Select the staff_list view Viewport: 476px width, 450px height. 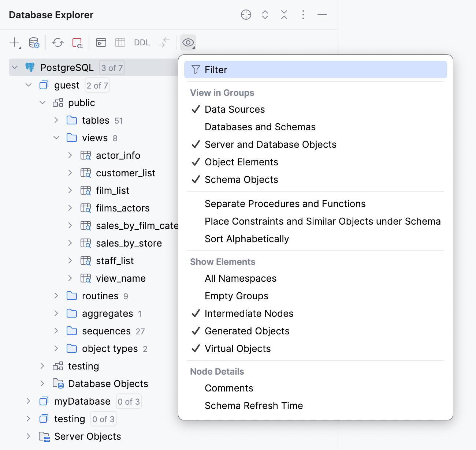(x=114, y=260)
